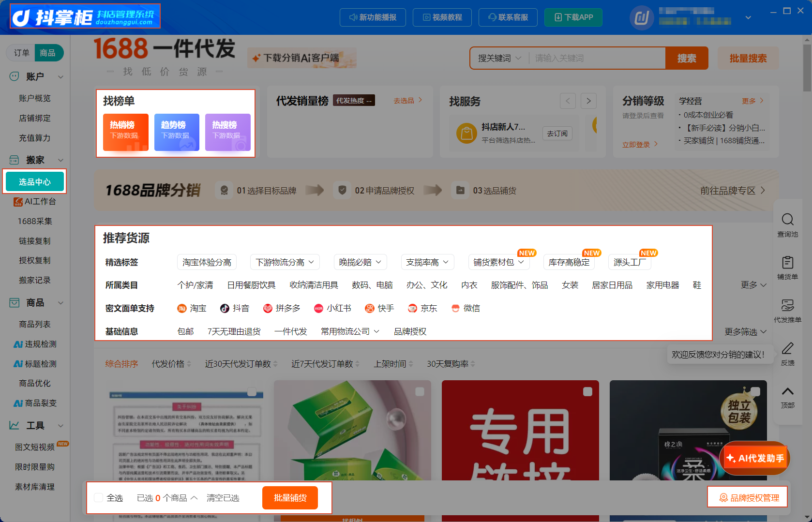Screen dimensions: 812x522
Task: Expand the 支揽率高 dropdown
Action: pyautogui.click(x=427, y=262)
